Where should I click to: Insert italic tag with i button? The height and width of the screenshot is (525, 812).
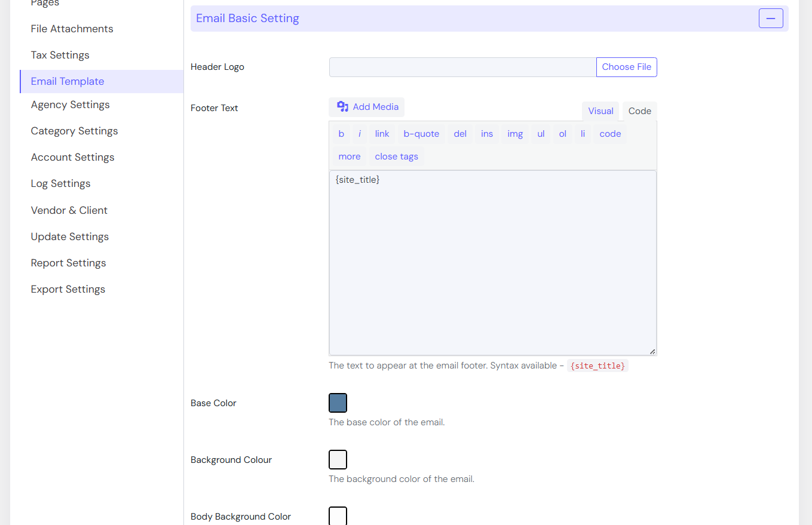click(359, 134)
